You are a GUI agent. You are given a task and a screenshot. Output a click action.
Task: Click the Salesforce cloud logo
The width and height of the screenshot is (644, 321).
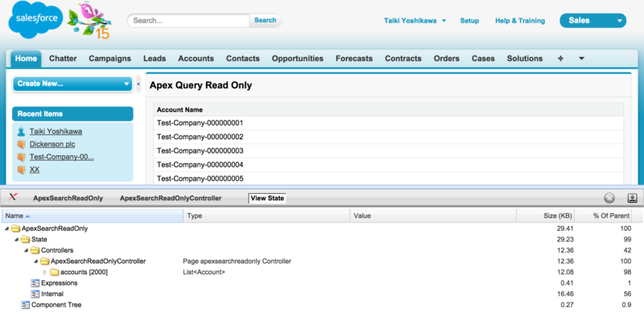pyautogui.click(x=35, y=20)
